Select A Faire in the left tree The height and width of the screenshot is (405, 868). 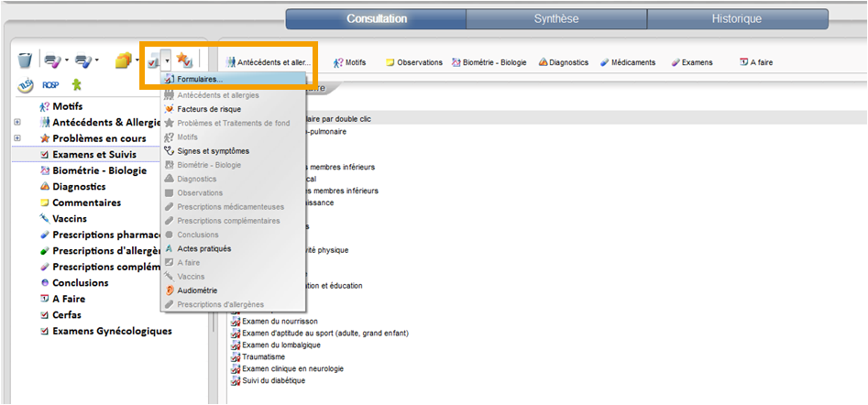click(62, 299)
